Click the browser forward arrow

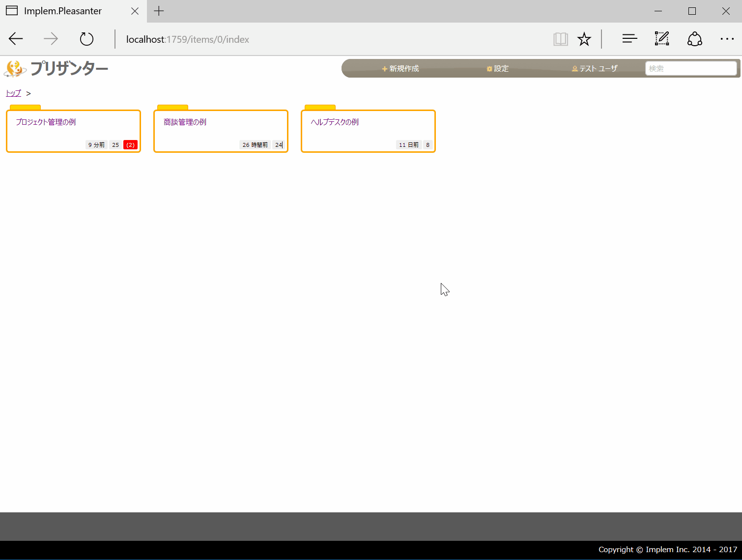(51, 39)
